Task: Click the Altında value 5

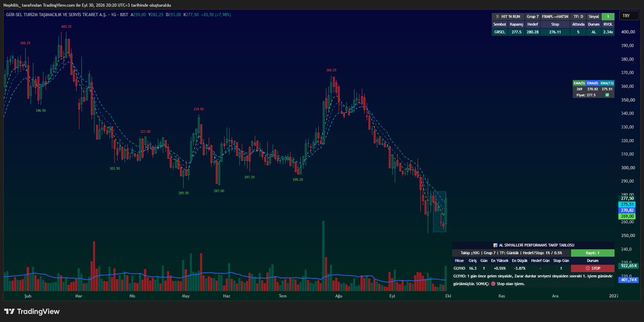Action: point(577,32)
